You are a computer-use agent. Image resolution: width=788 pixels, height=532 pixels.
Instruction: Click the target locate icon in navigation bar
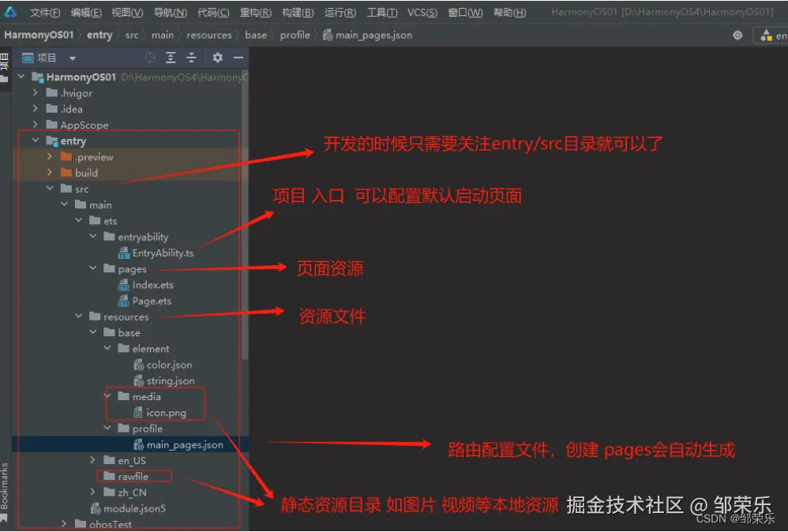click(x=737, y=36)
